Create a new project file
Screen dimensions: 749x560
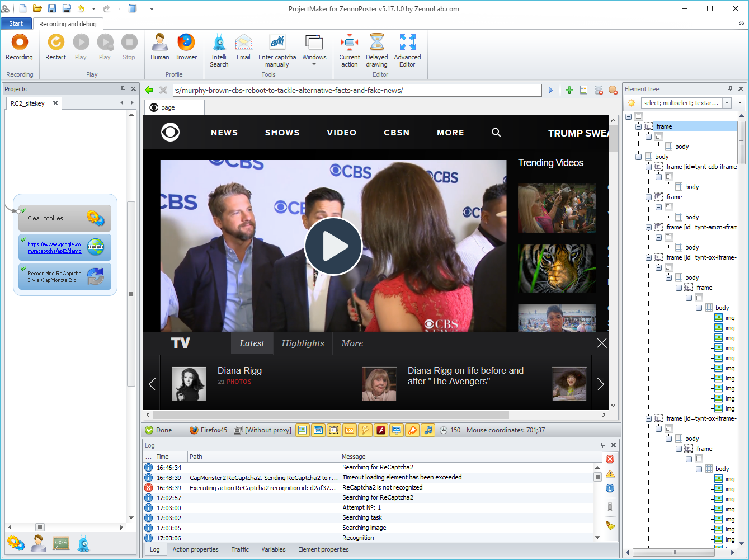23,8
